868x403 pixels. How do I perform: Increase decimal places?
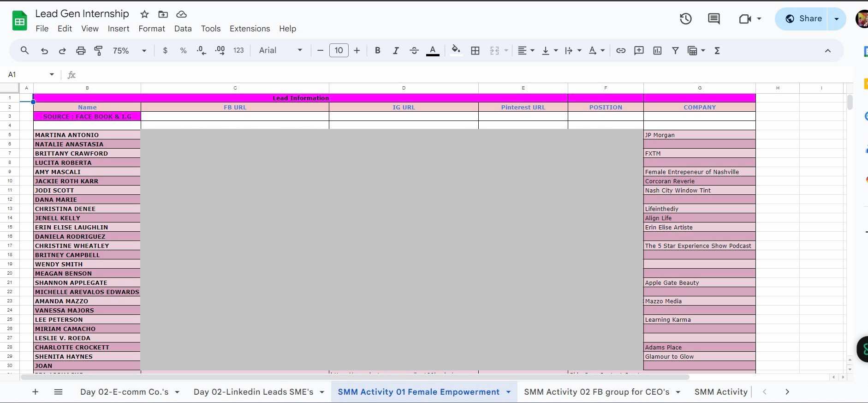point(220,51)
